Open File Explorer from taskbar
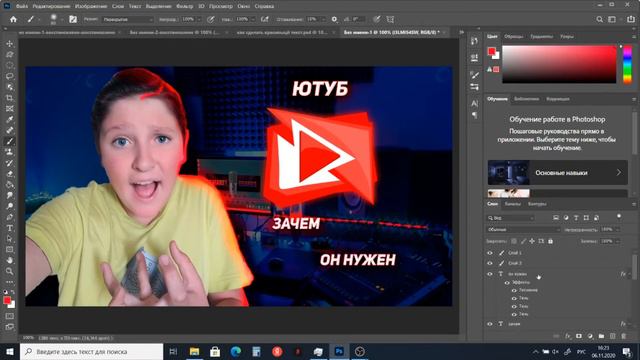The width and height of the screenshot is (640, 360). coord(194,351)
